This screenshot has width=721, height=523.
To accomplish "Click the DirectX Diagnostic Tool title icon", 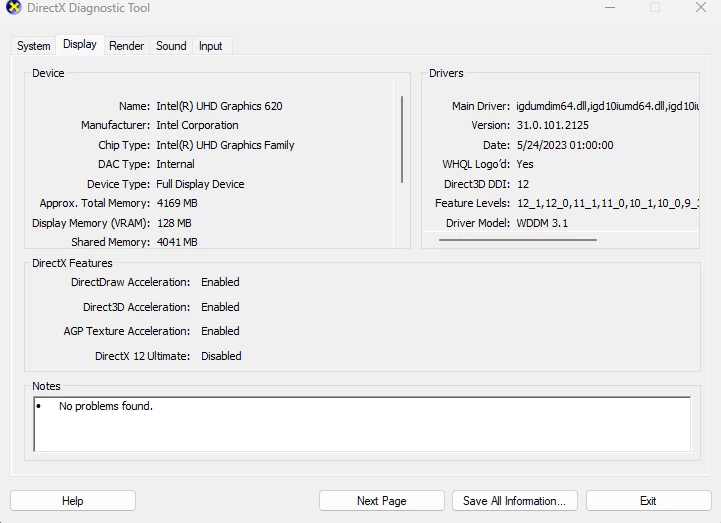I will [x=14, y=7].
